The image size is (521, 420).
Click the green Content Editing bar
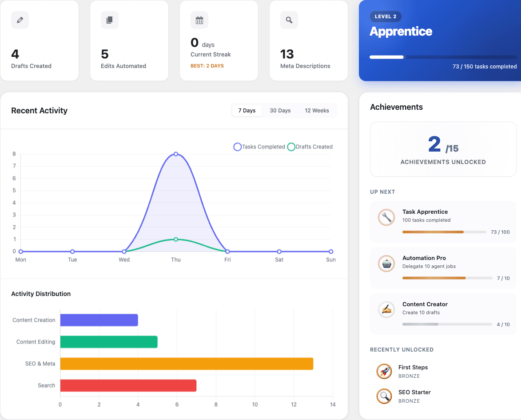[109, 342]
